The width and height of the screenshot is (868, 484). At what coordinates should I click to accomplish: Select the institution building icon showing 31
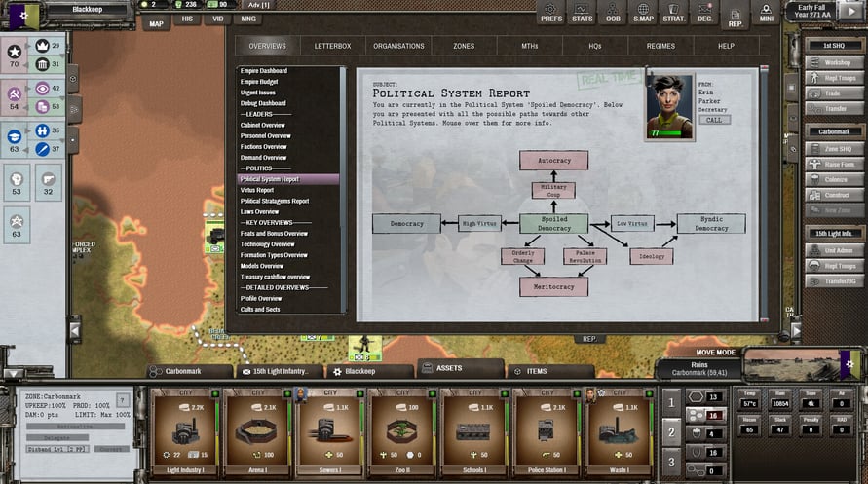click(43, 64)
